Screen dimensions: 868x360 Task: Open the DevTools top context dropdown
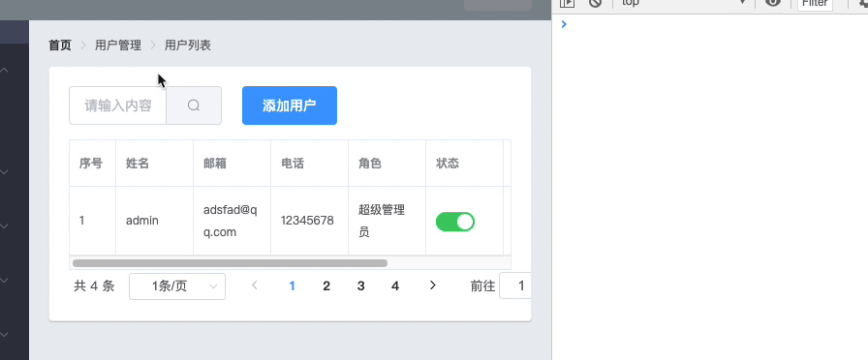point(684,3)
